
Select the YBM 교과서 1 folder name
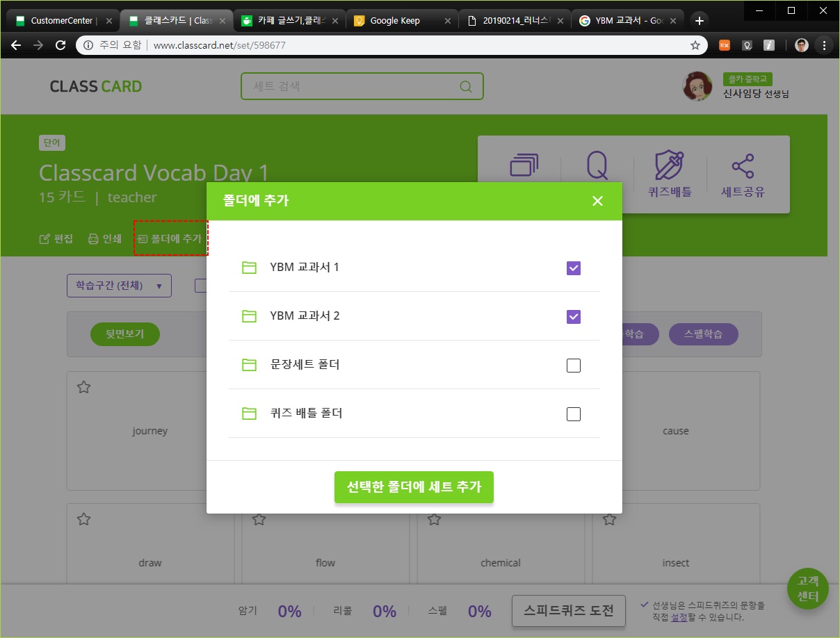coord(305,268)
